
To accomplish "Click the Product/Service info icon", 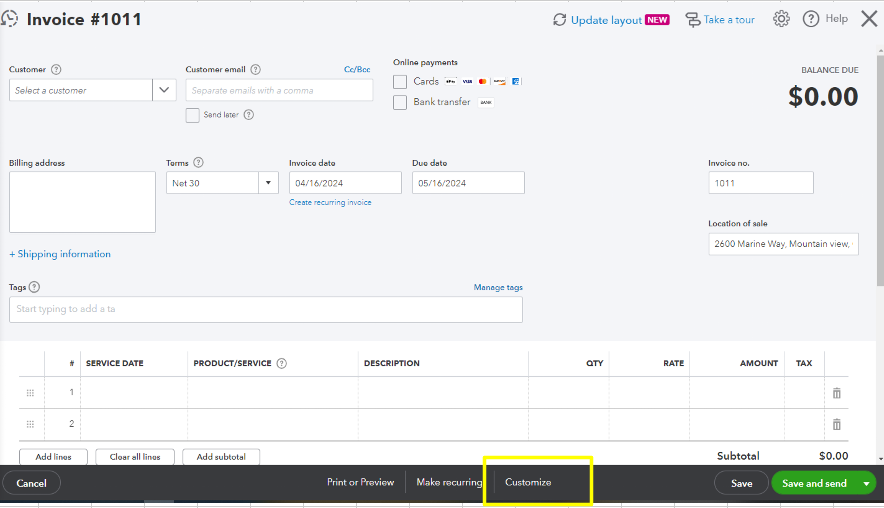I will coord(282,364).
